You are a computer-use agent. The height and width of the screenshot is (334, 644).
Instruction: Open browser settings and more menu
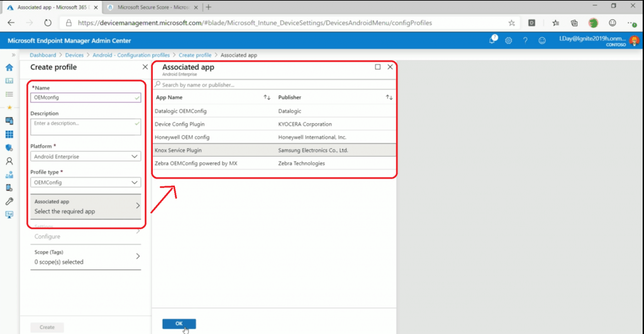point(631,23)
